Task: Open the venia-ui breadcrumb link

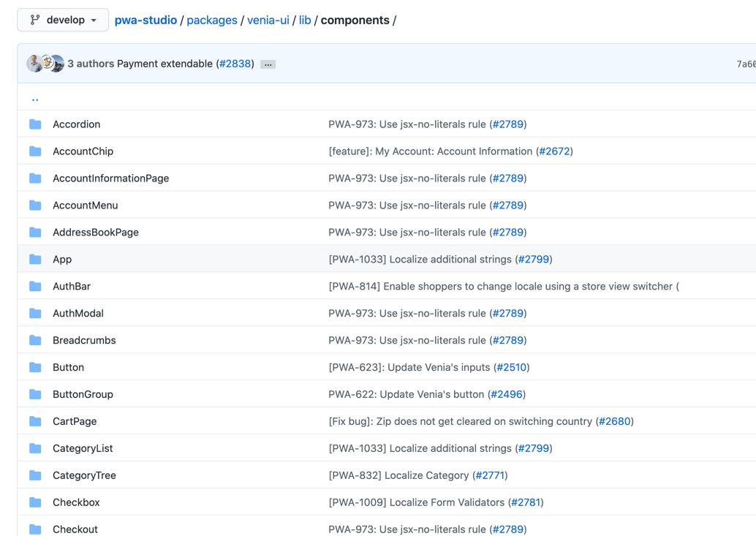Action: click(268, 20)
